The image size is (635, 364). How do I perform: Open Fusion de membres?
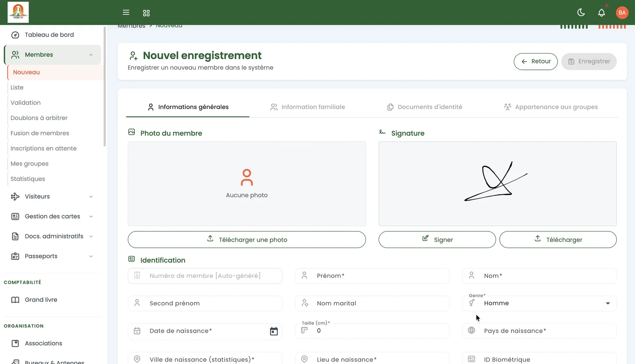55,133
